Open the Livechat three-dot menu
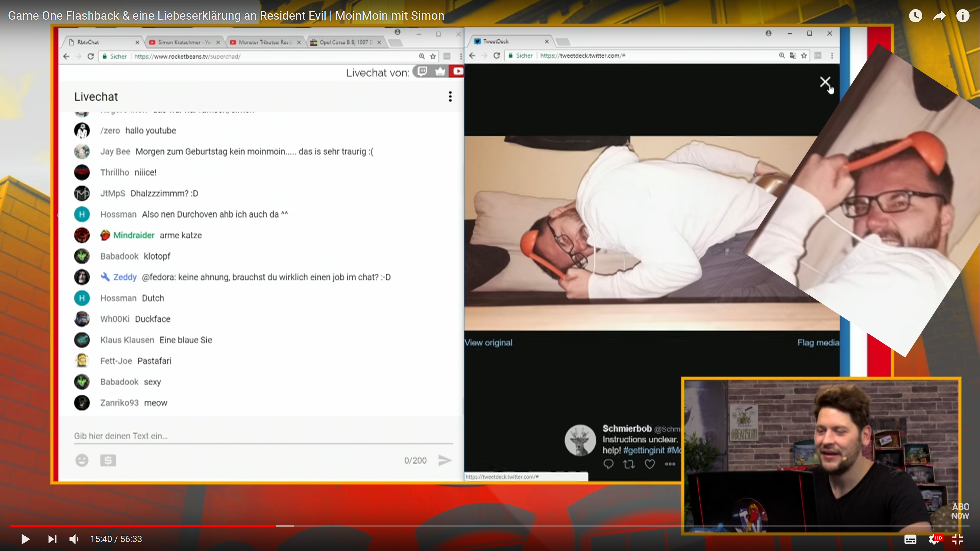980x551 pixels. coord(450,97)
